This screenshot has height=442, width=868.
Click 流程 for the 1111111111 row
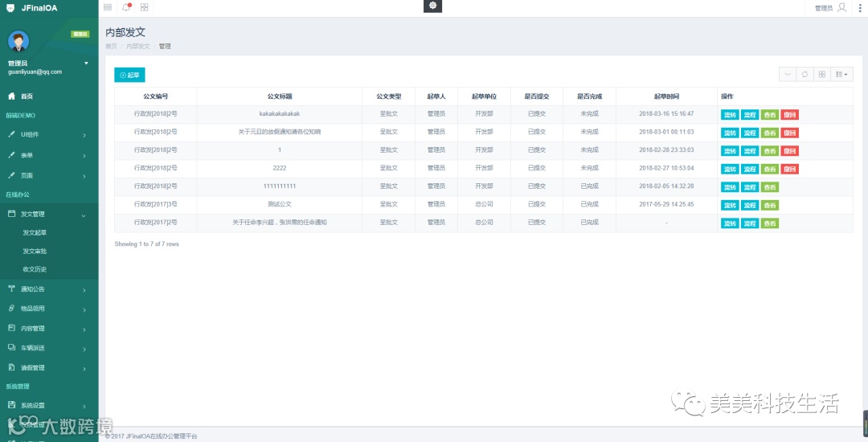point(750,187)
